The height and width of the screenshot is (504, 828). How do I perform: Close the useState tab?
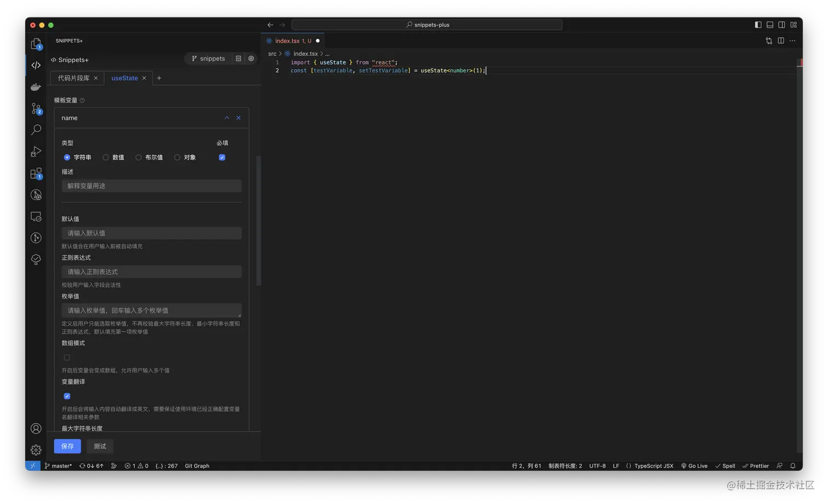tap(145, 78)
